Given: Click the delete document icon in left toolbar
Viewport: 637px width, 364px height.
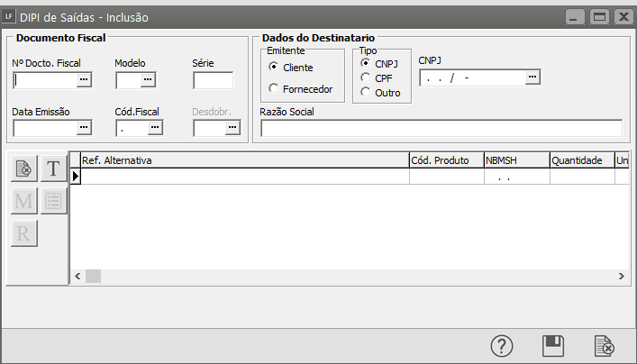Looking at the screenshot, I should tap(23, 168).
